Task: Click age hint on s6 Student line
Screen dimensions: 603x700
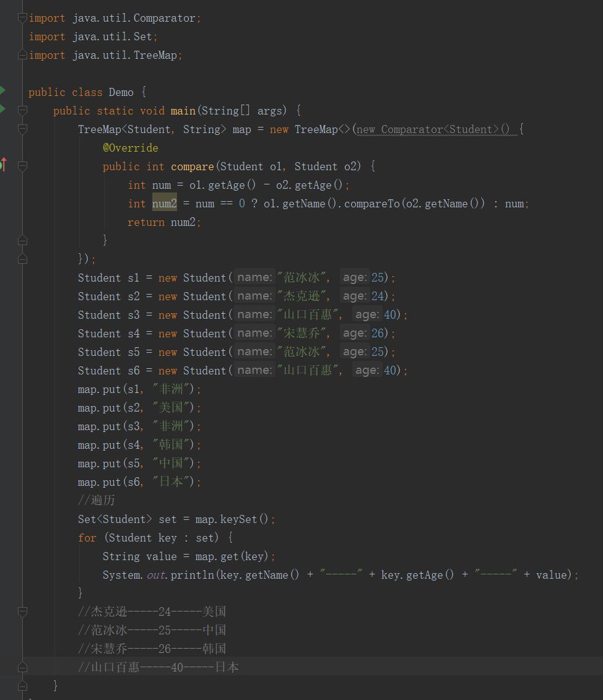Action: coord(367,370)
